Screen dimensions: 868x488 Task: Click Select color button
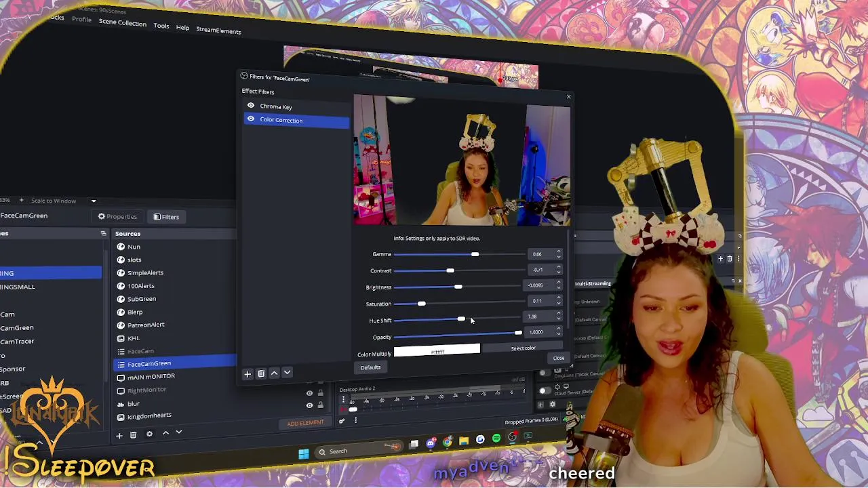point(523,348)
